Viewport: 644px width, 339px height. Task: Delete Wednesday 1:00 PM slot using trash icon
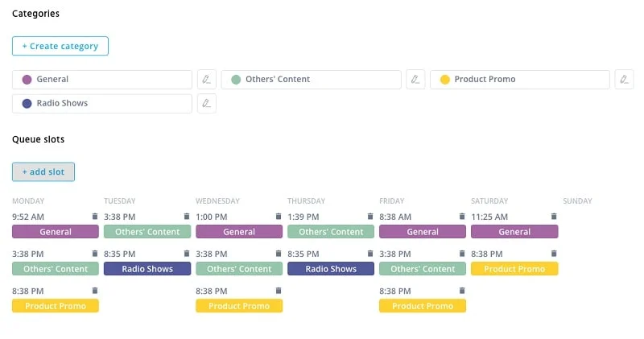(278, 217)
